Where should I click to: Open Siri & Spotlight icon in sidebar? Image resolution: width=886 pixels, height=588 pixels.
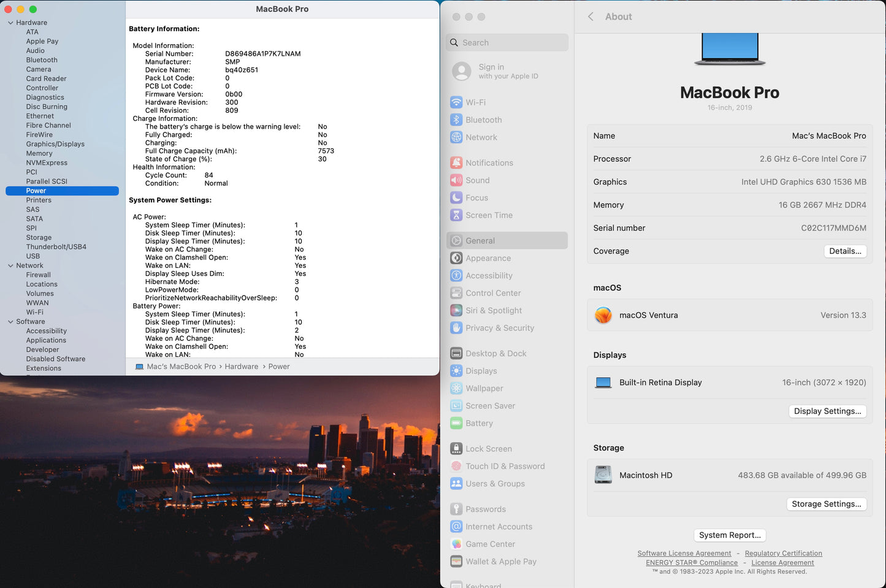tap(456, 311)
